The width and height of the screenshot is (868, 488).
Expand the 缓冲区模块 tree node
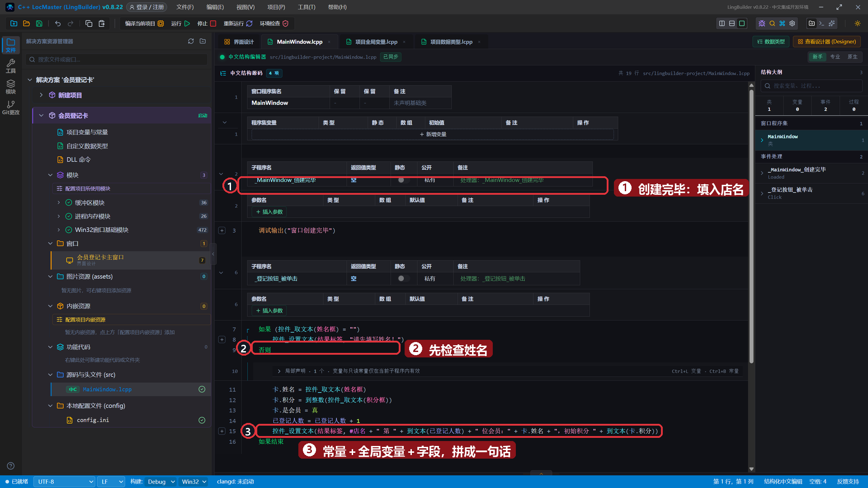pyautogui.click(x=59, y=202)
